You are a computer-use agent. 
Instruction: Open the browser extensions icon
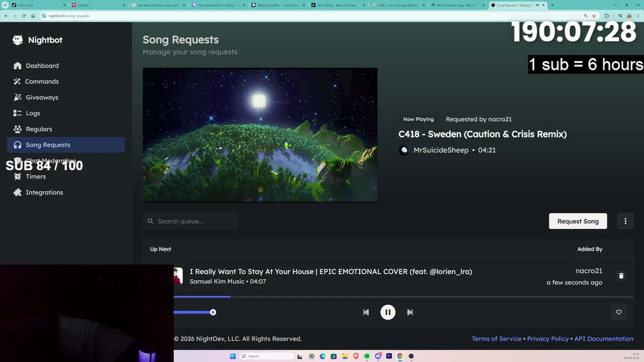(606, 16)
